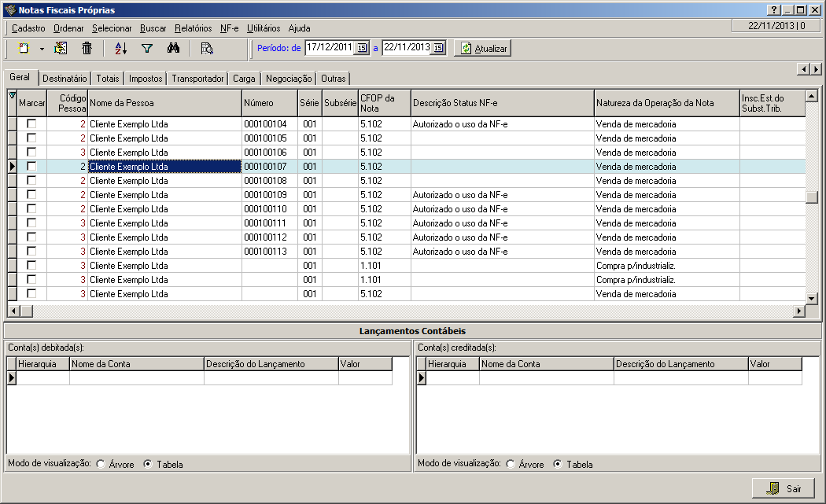Open dropdown arrow next to new record icon
This screenshot has width=826, height=504.
tap(42, 49)
